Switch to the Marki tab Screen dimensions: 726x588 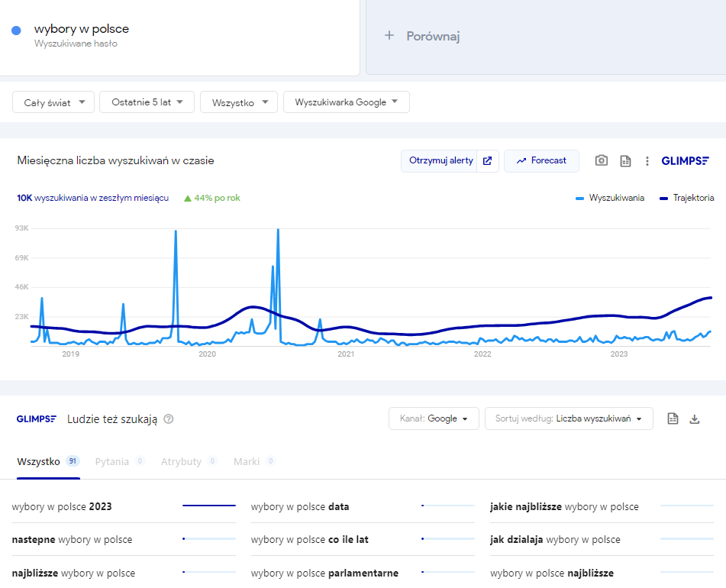tap(255, 461)
